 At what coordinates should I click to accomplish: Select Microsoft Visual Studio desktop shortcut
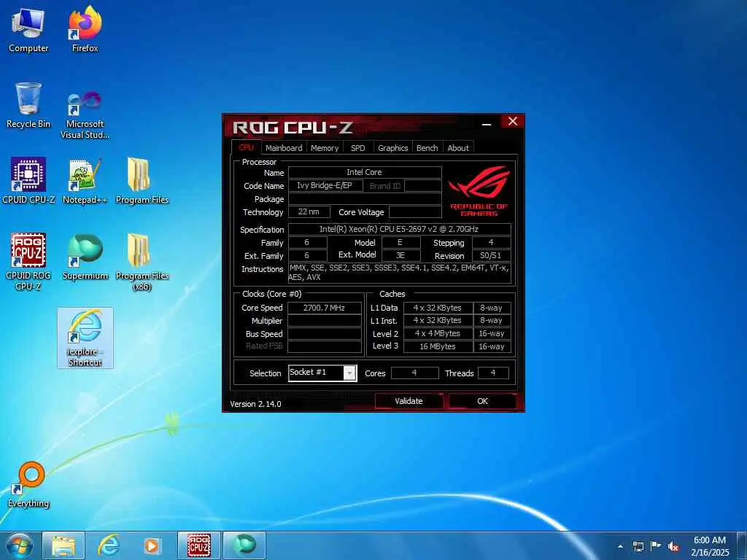click(x=85, y=114)
